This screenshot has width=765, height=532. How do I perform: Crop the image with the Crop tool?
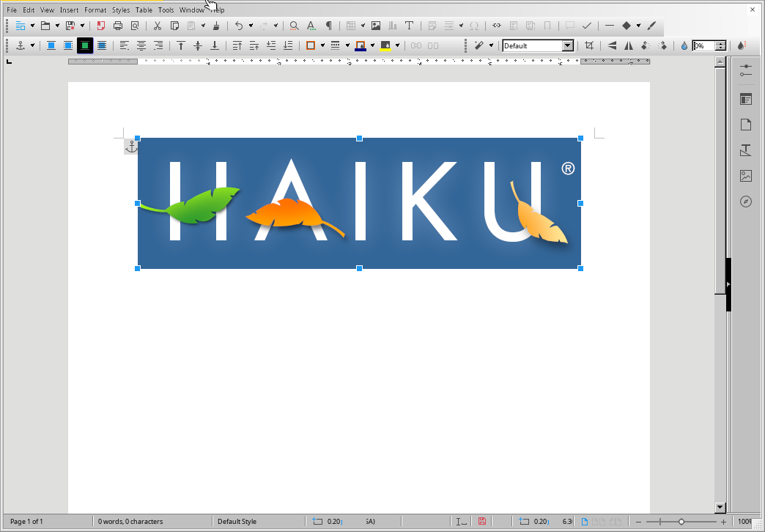[x=589, y=45]
